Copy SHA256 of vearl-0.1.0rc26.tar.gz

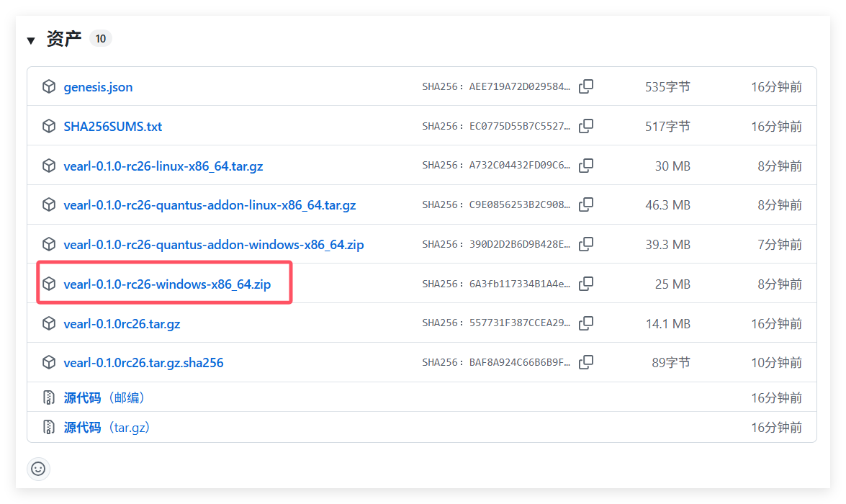pos(586,323)
